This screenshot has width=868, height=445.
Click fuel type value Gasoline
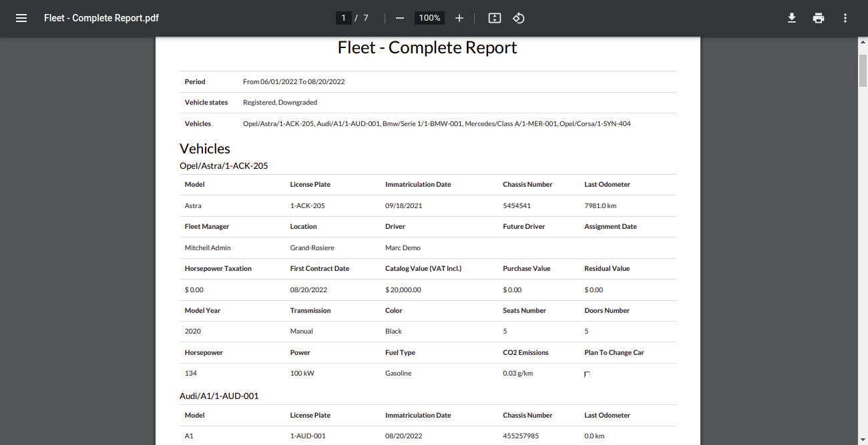pos(399,373)
